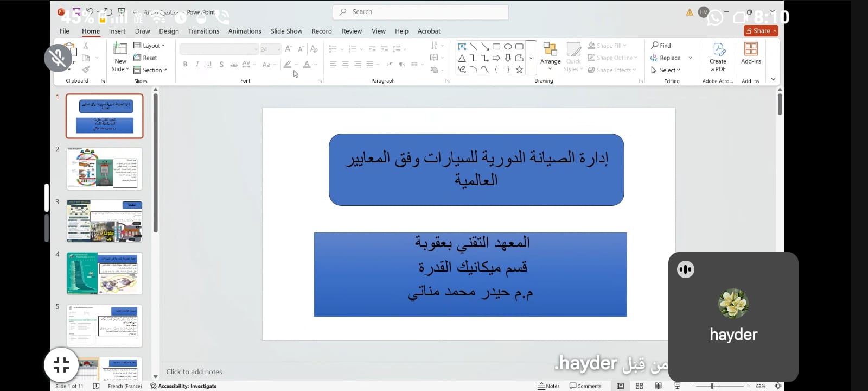Open the font name combo box
This screenshot has width=868, height=391.
219,49
